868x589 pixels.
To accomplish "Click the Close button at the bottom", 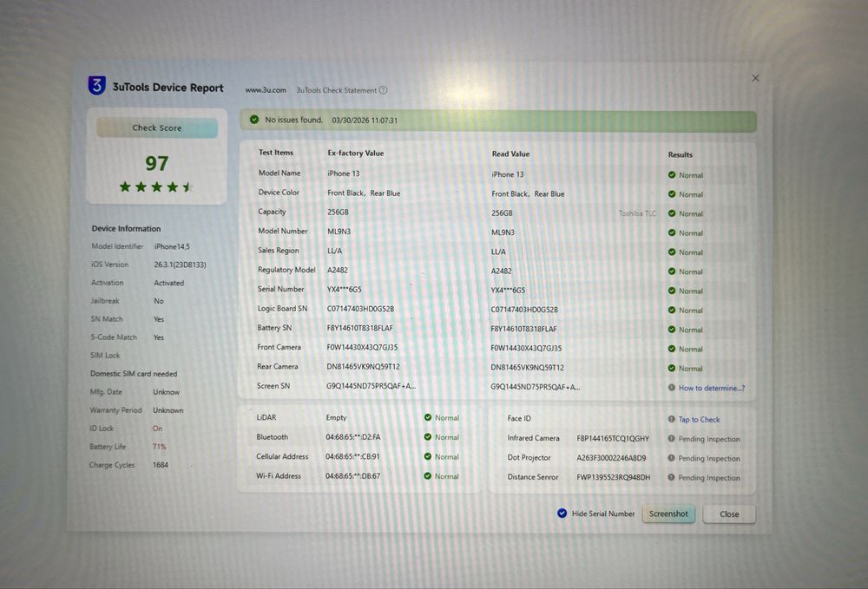I will pyautogui.click(x=729, y=514).
